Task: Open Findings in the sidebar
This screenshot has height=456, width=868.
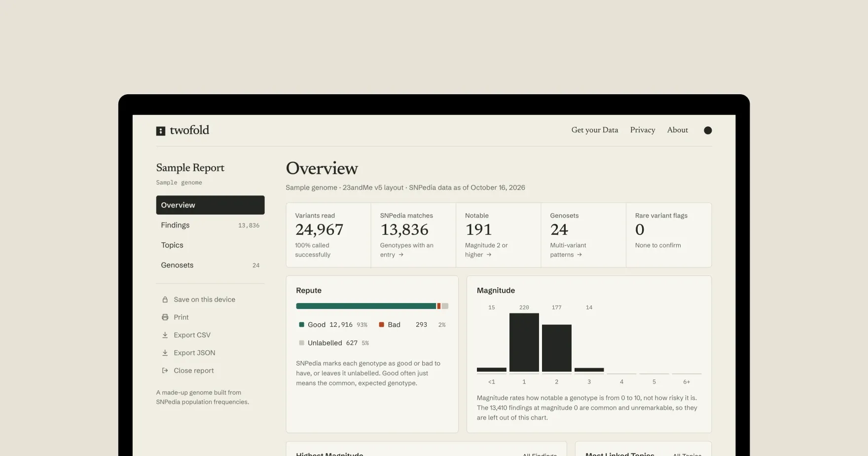Action: [210, 225]
